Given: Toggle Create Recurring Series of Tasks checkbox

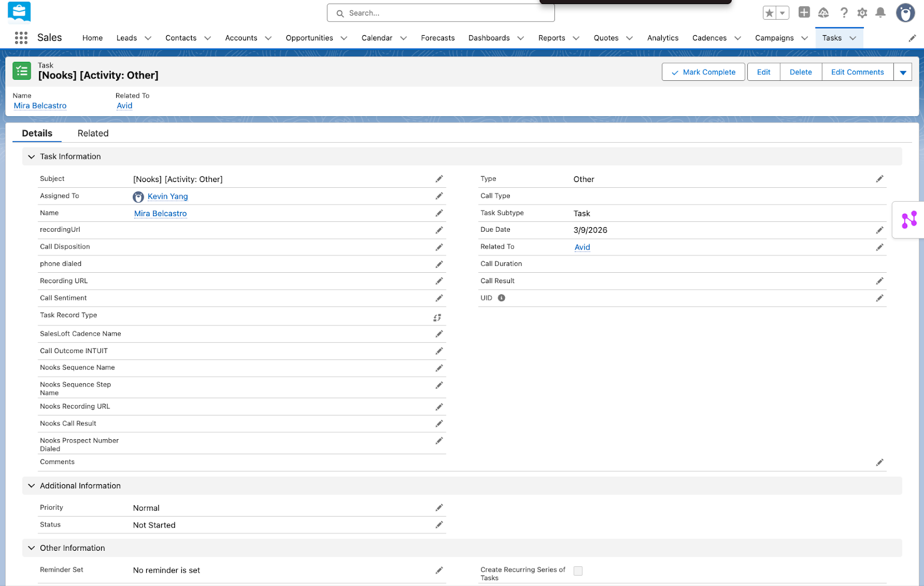Looking at the screenshot, I should tap(578, 571).
